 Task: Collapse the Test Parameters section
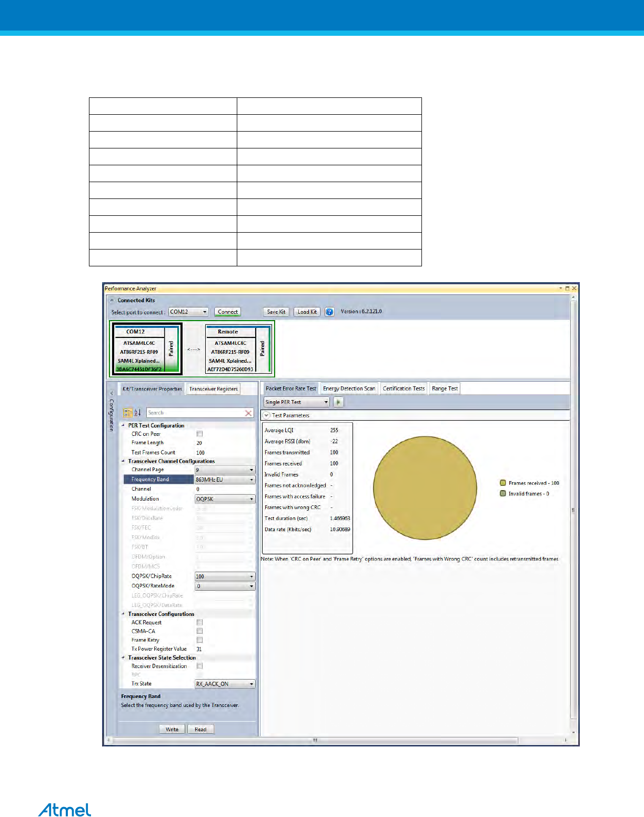266,415
